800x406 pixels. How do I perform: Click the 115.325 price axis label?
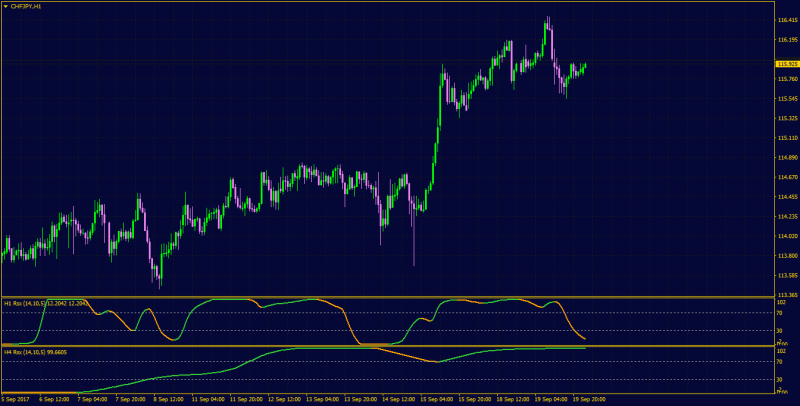[787, 118]
